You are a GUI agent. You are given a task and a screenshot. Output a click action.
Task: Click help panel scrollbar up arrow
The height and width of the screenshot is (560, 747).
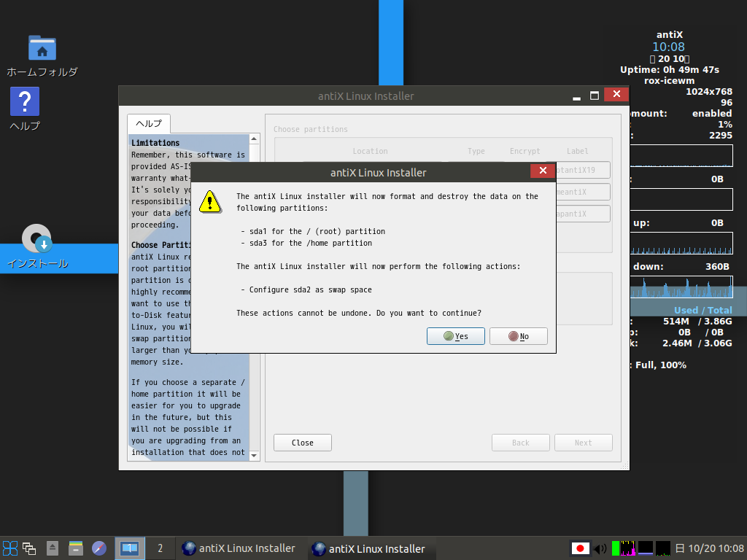(x=254, y=139)
